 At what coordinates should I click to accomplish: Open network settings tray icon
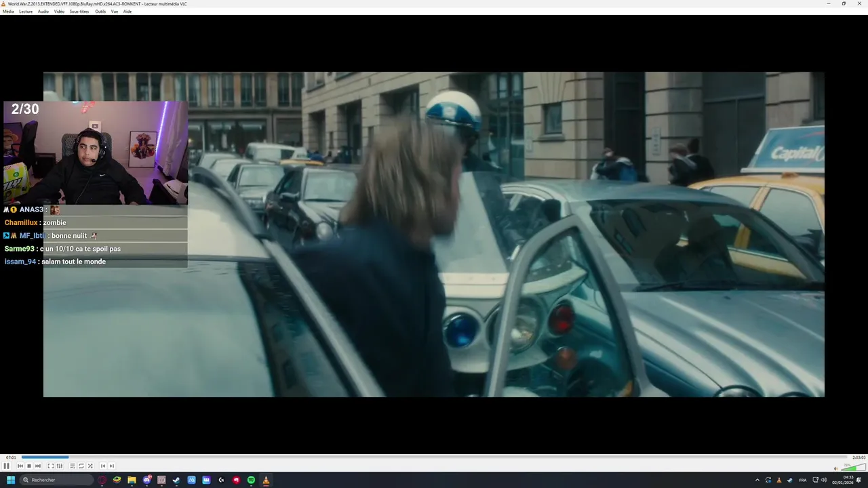click(x=816, y=480)
